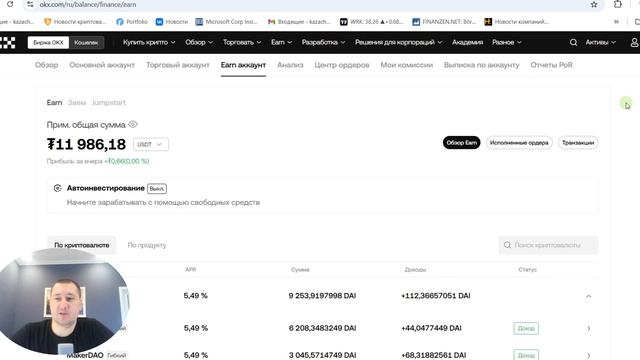Open Portfolio bookmark

pyautogui.click(x=132, y=22)
